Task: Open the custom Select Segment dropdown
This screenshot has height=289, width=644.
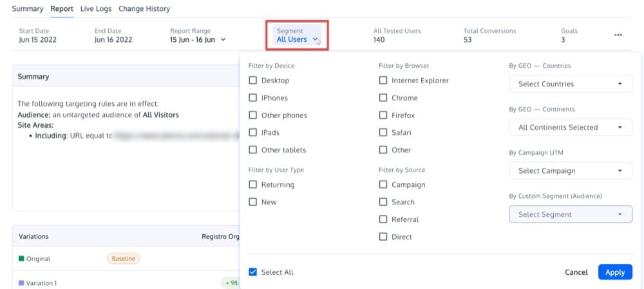Action: pyautogui.click(x=570, y=214)
